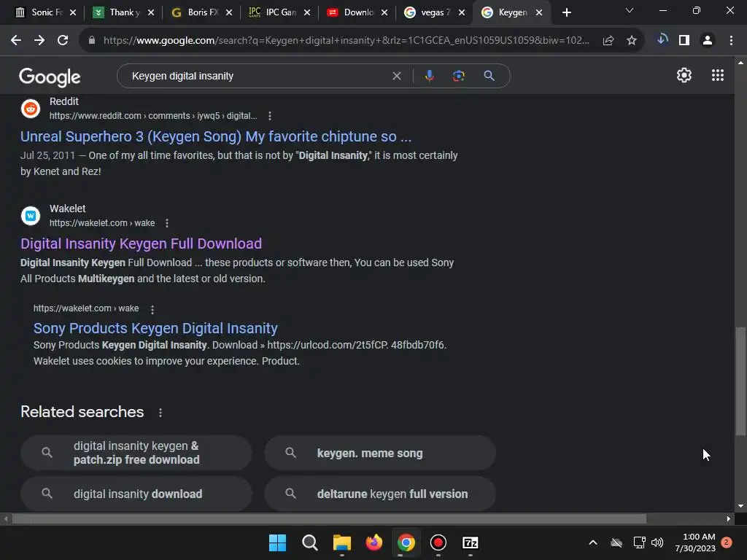The image size is (747, 560).
Task: Open Firefox from the taskbar
Action: point(374,542)
